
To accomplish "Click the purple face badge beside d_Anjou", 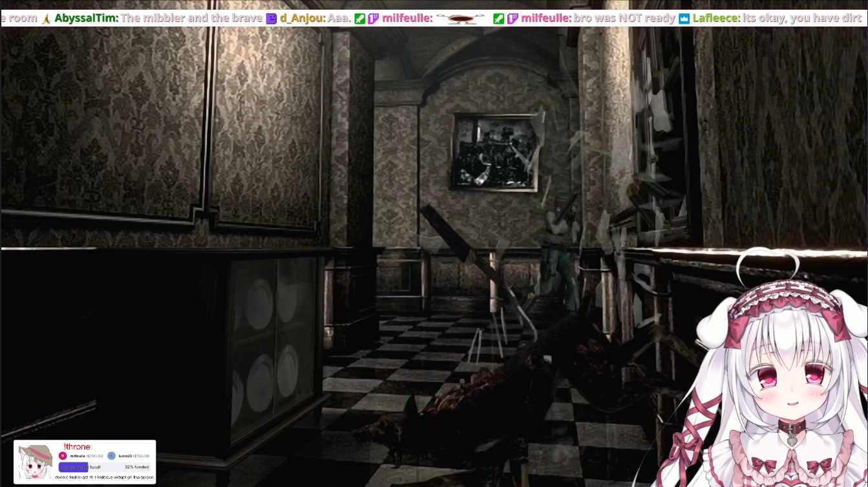I will click(x=271, y=18).
